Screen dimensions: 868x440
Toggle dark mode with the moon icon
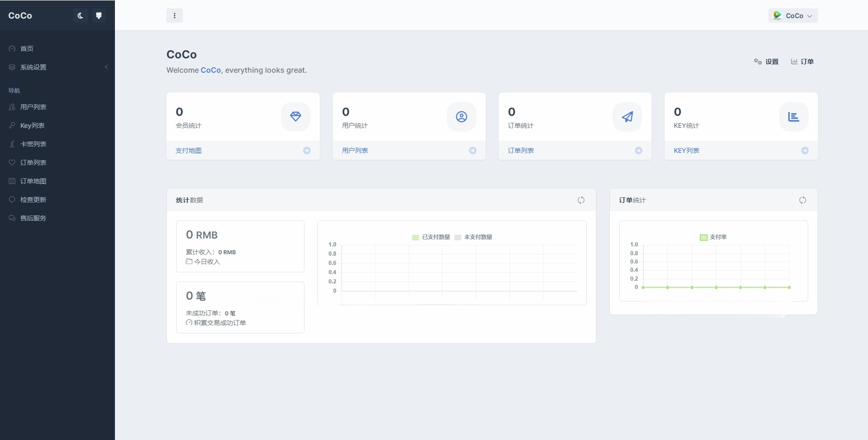[80, 15]
